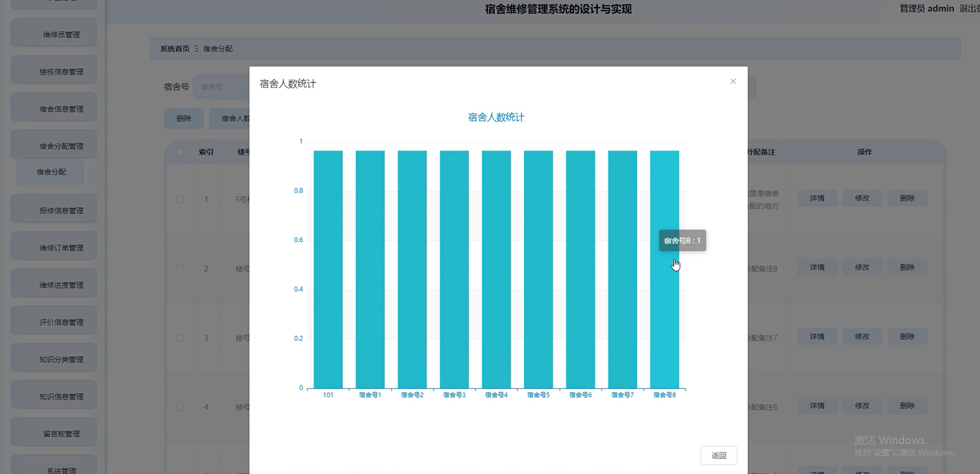Click 修改 button in row 1
Screen dimensions: 980x474
coord(862,198)
